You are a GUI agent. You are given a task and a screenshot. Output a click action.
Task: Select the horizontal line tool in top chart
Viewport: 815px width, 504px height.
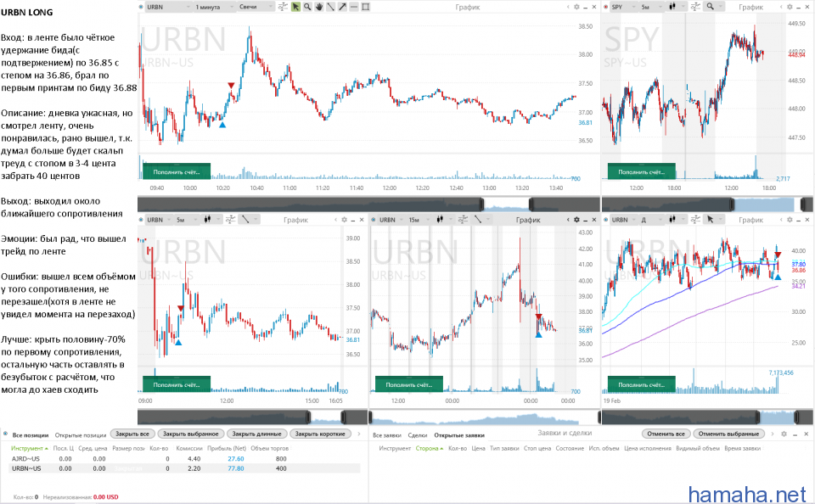coord(353,6)
